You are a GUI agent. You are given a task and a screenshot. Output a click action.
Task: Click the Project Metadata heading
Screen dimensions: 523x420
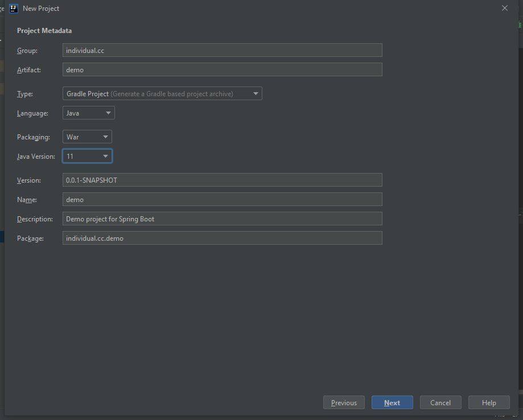tap(44, 31)
